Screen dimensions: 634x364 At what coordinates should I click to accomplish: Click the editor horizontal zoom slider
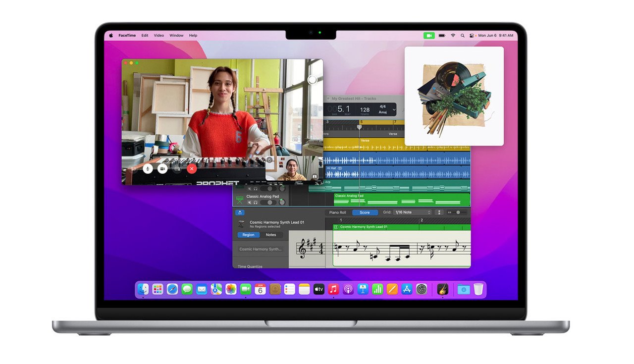pyautogui.click(x=458, y=212)
